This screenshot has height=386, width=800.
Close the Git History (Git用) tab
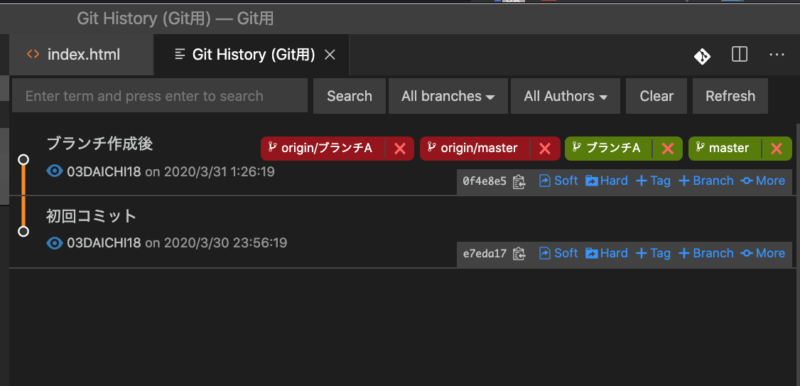tap(330, 55)
